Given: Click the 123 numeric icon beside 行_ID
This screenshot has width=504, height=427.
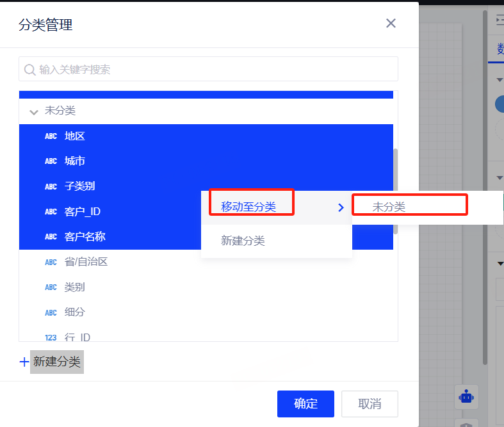Looking at the screenshot, I should [x=51, y=337].
